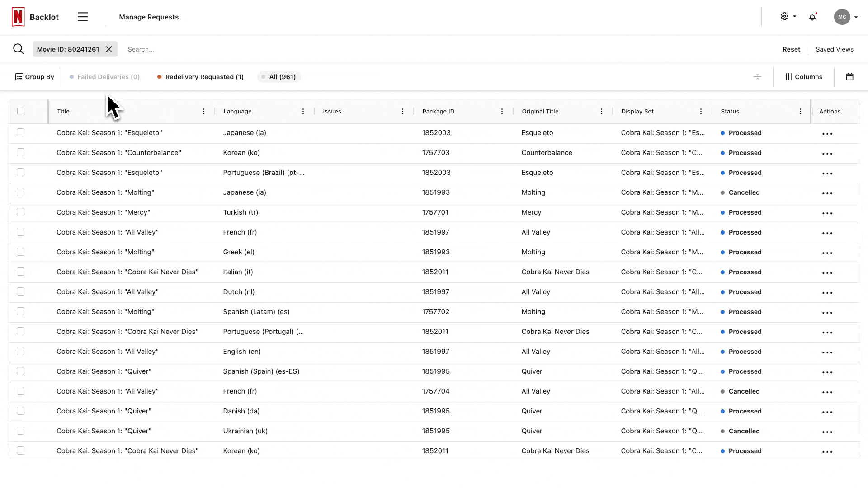Open Saved Views
This screenshot has height=488, width=868.
click(834, 49)
